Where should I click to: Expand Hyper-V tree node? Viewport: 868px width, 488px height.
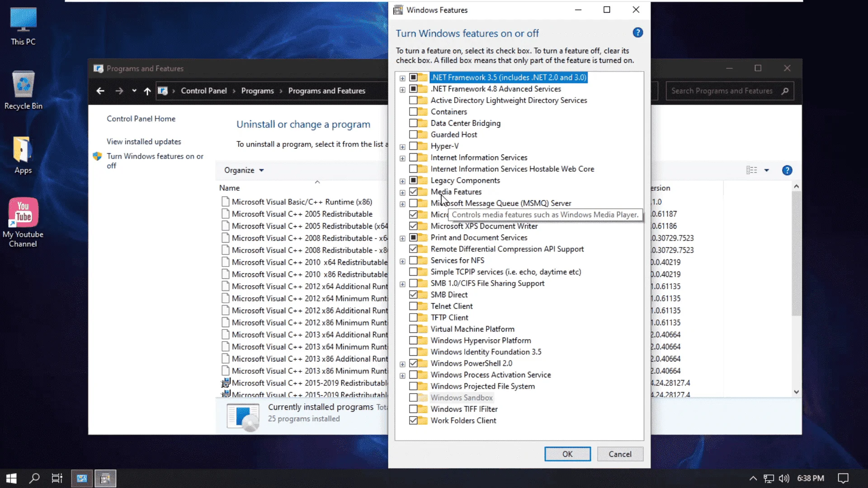(x=402, y=147)
